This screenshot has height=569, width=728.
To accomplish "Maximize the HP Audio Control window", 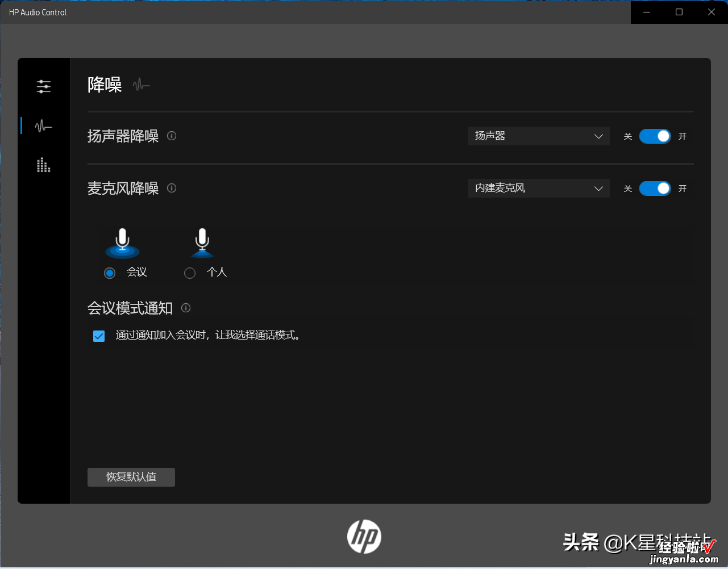I will tap(679, 12).
